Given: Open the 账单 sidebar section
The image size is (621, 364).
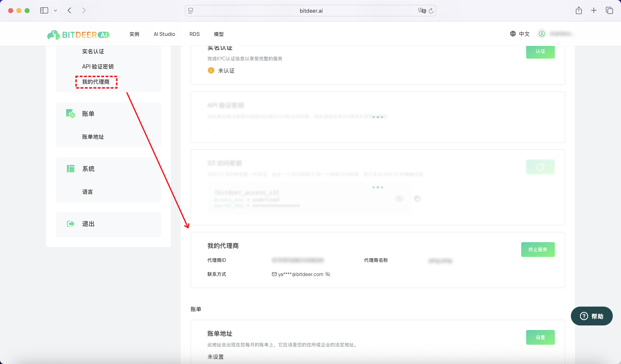Looking at the screenshot, I should point(88,114).
